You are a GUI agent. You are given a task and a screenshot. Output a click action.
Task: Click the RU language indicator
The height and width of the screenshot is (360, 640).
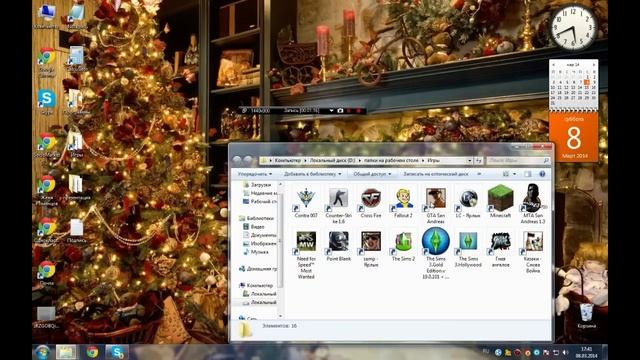pyautogui.click(x=486, y=351)
